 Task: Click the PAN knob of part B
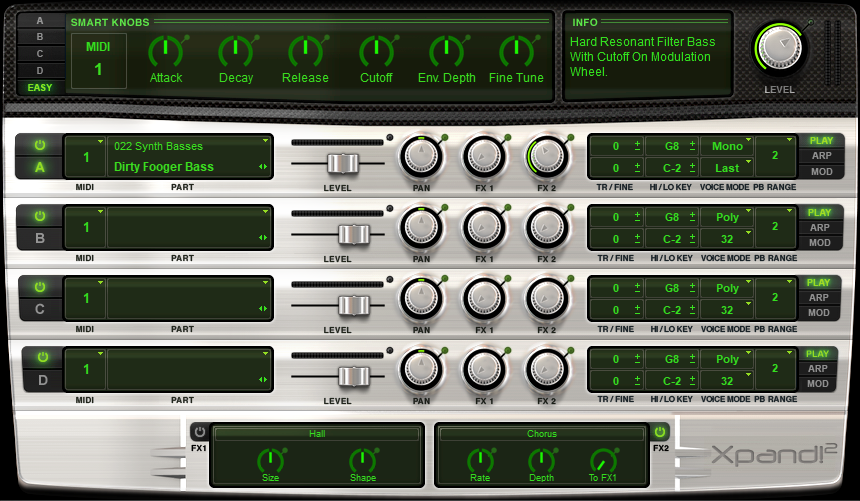point(421,228)
